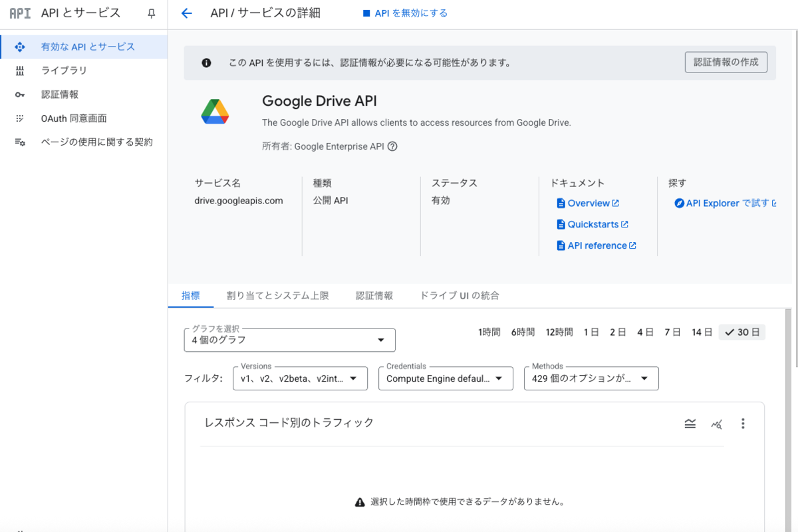Select the 7日 time range
Image resolution: width=798 pixels, height=532 pixels.
[672, 332]
